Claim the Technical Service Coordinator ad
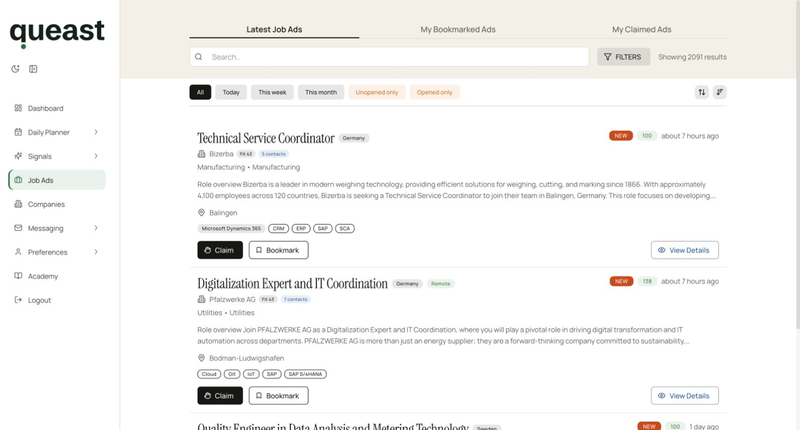Image resolution: width=800 pixels, height=430 pixels. 220,250
